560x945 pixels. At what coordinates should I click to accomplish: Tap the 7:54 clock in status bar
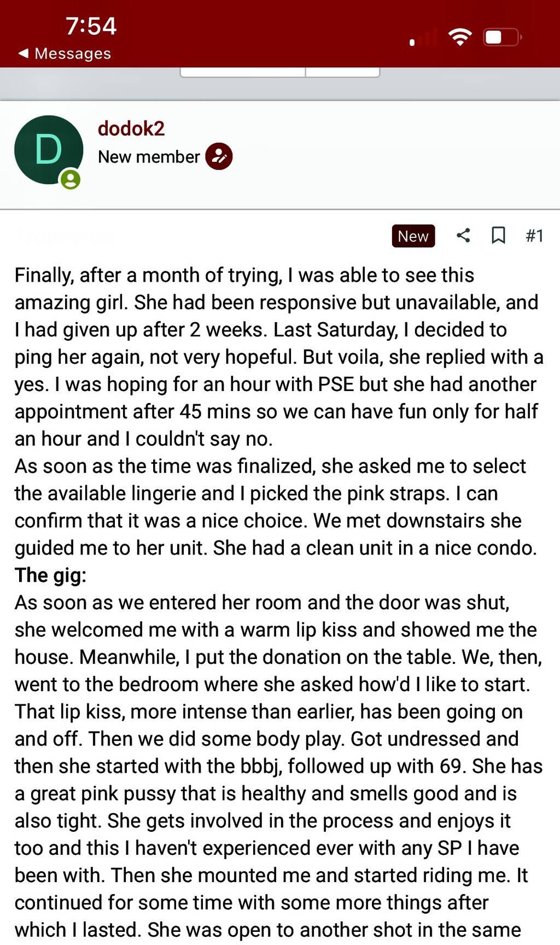[x=91, y=26]
